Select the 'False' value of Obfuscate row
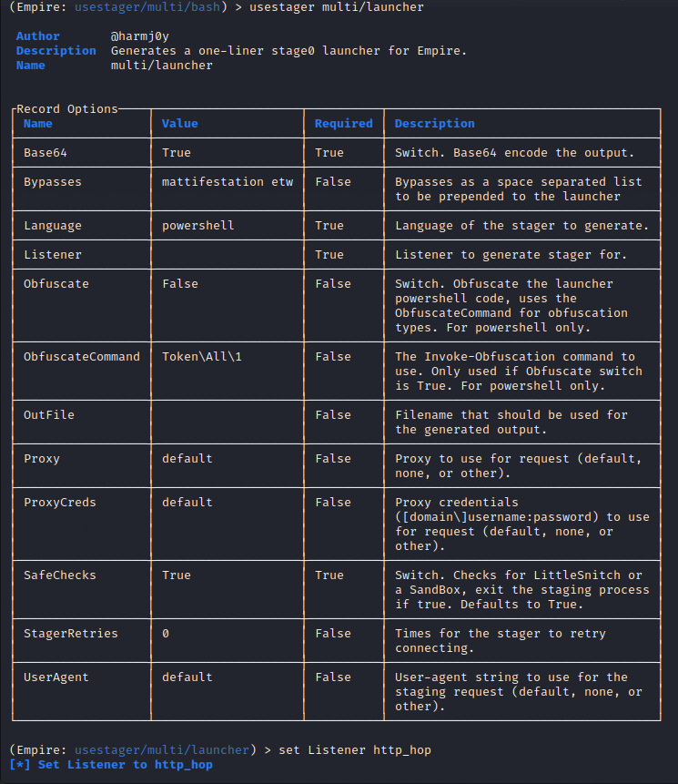678x784 pixels. pyautogui.click(x=180, y=283)
